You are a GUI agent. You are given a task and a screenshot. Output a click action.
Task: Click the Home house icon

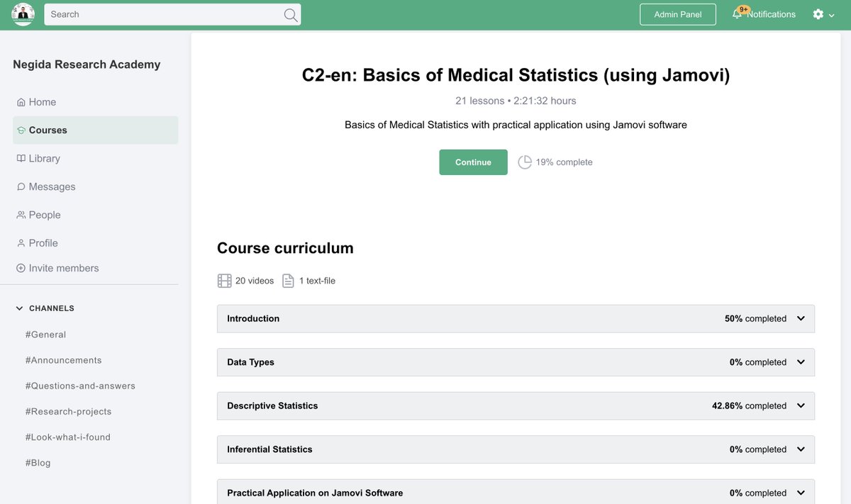(21, 102)
